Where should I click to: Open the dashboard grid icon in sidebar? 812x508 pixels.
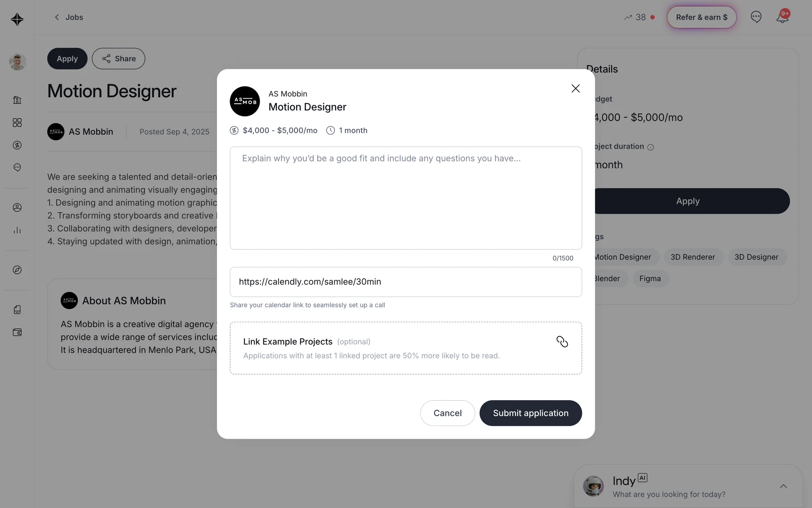17,123
